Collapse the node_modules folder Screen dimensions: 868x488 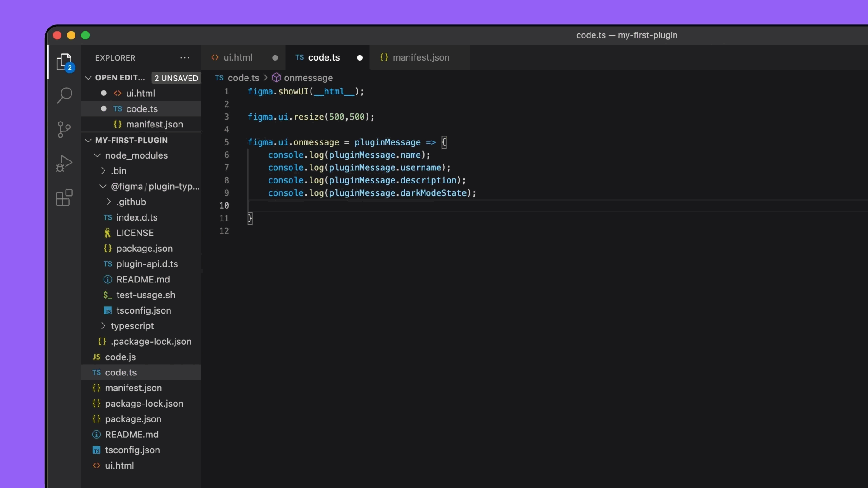coord(97,155)
